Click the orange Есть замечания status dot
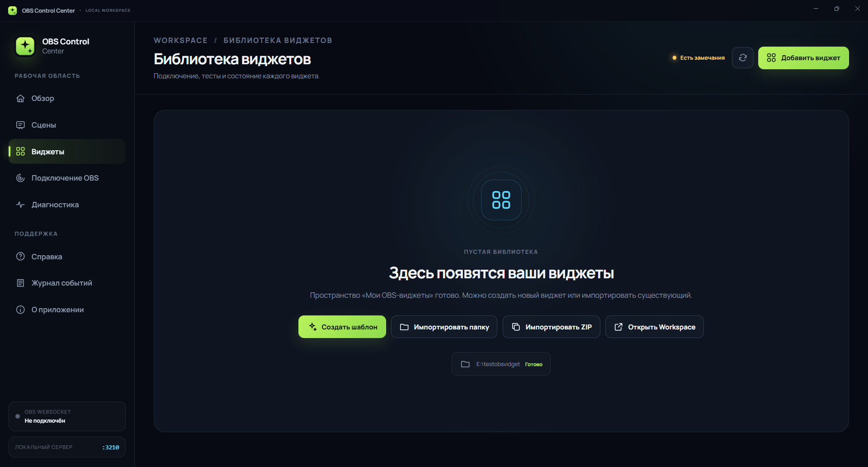868x467 pixels. (675, 57)
